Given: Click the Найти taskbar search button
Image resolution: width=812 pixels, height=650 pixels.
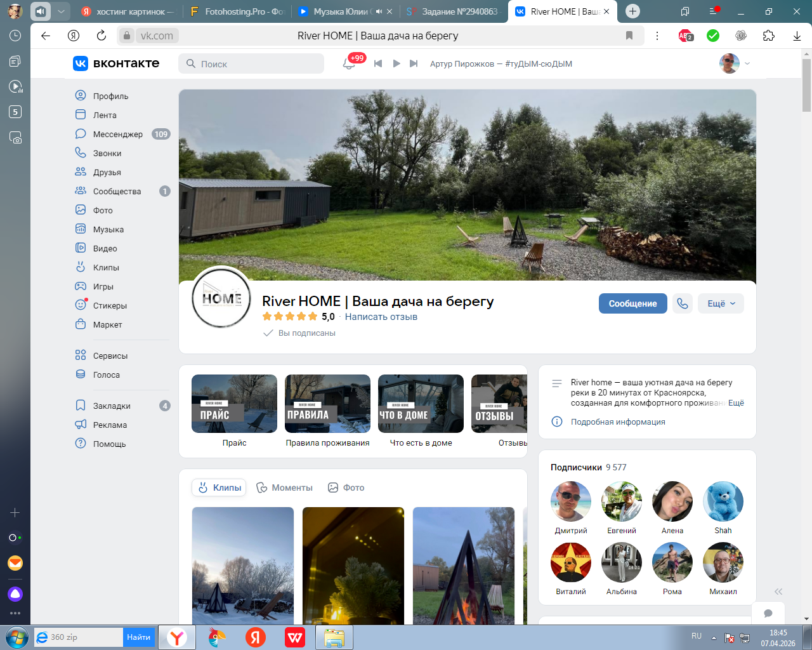Looking at the screenshot, I should (138, 637).
